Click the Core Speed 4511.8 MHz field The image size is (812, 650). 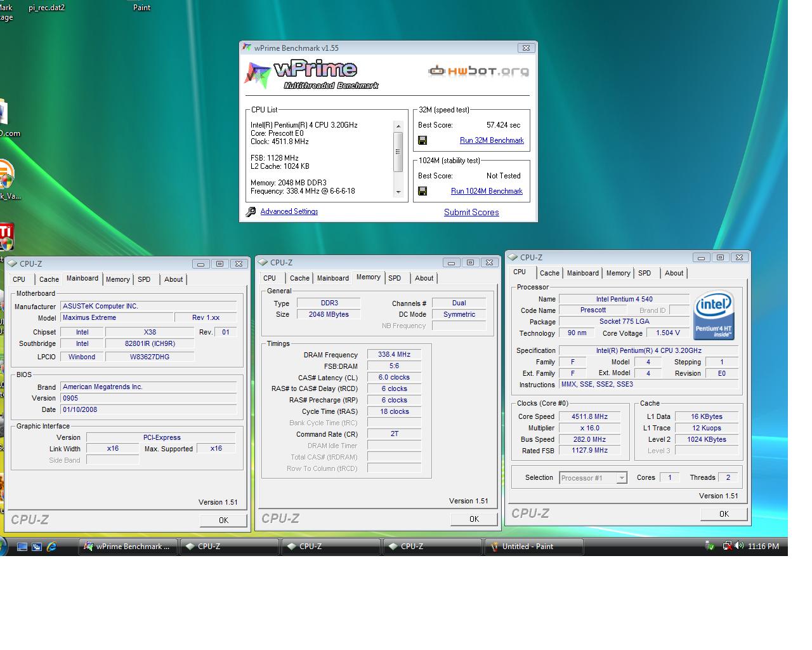(x=589, y=416)
